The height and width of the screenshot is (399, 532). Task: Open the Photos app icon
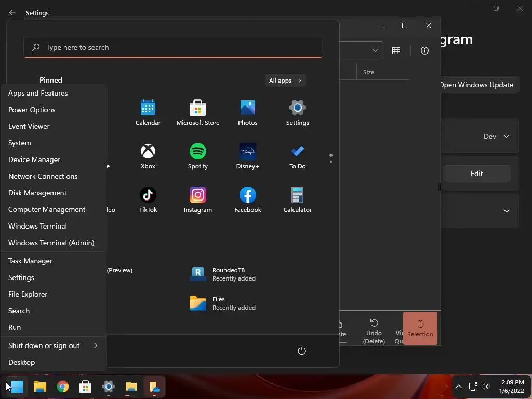point(248,112)
